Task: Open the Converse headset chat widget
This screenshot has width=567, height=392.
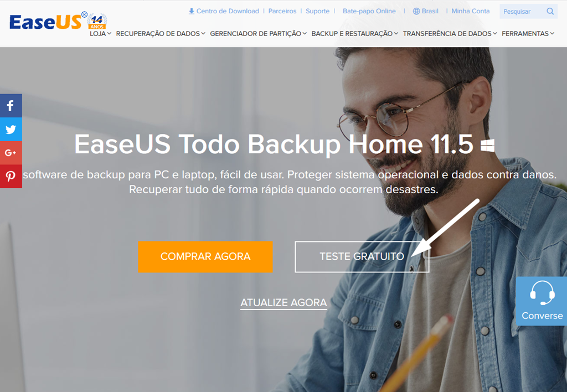Action: 542,301
